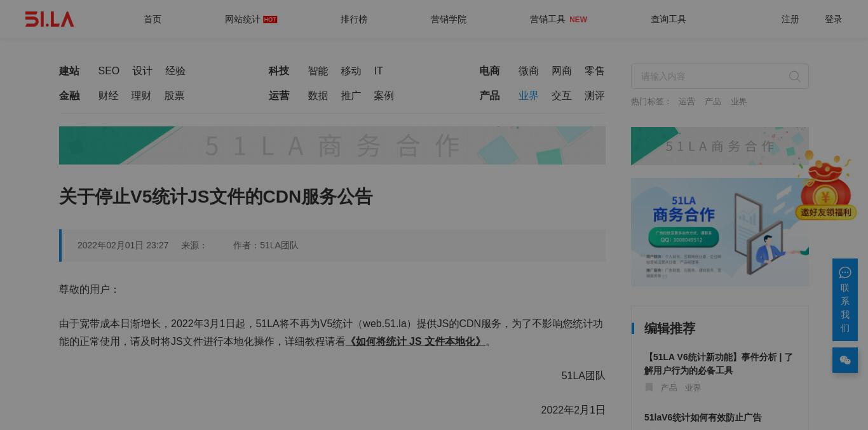Open the 设计 subcategory
This screenshot has height=430, width=868.
[x=142, y=71]
